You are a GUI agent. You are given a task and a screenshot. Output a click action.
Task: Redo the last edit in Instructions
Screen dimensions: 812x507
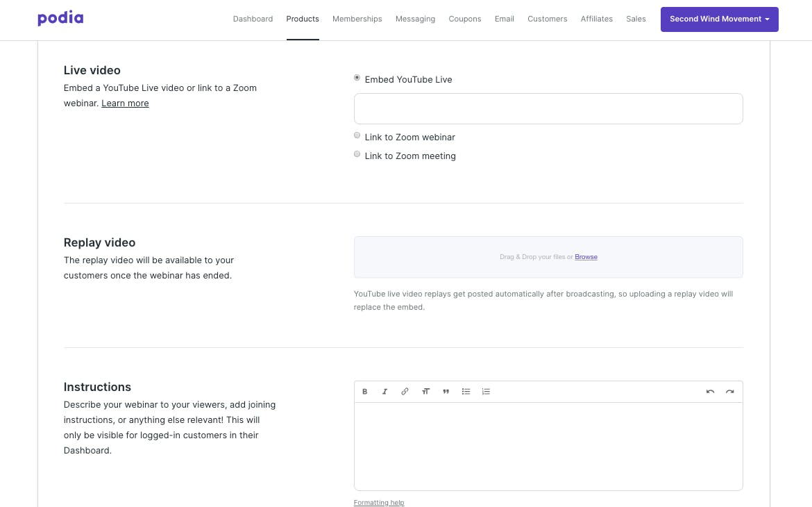point(729,392)
